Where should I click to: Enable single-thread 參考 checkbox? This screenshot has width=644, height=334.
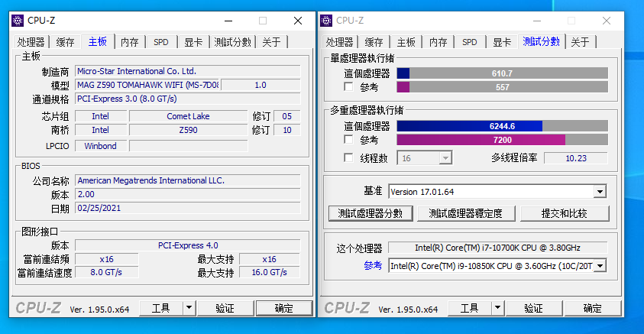click(348, 86)
